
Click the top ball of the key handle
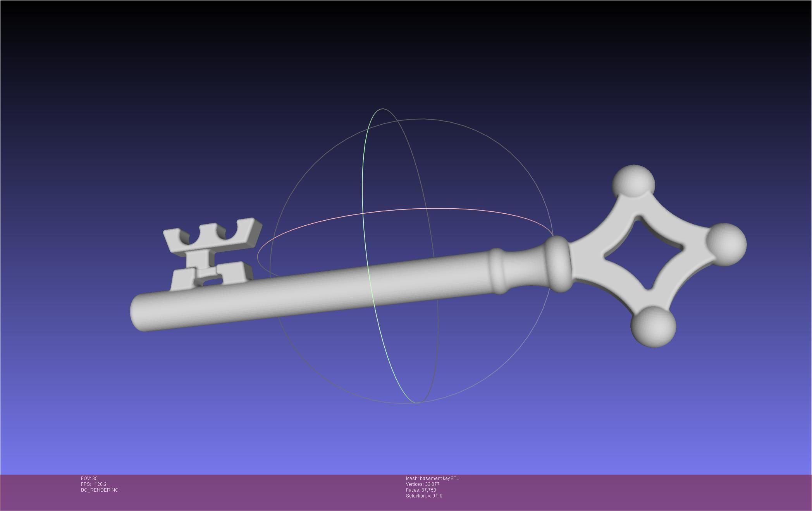pos(633,181)
